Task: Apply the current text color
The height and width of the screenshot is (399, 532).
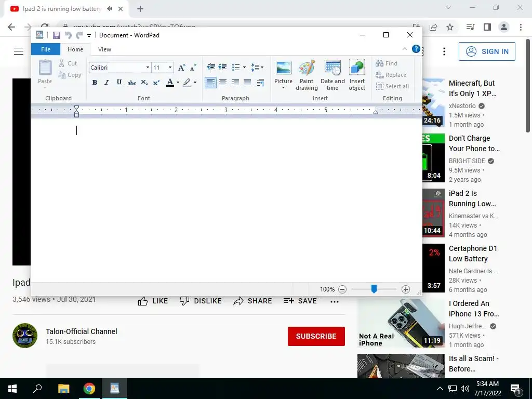Action: point(170,83)
